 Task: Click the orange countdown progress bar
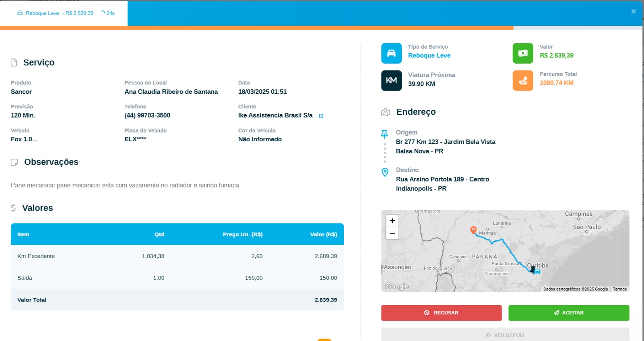(257, 28)
